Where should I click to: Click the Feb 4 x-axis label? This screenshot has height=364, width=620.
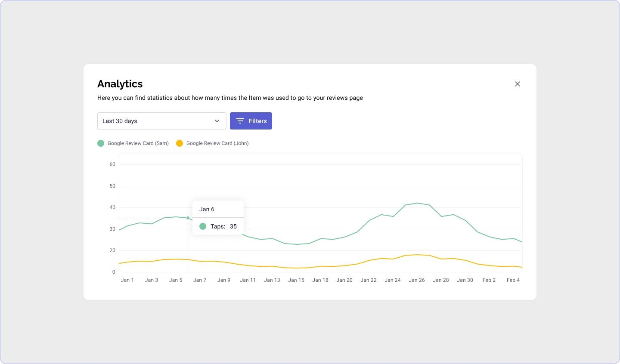[x=513, y=280]
